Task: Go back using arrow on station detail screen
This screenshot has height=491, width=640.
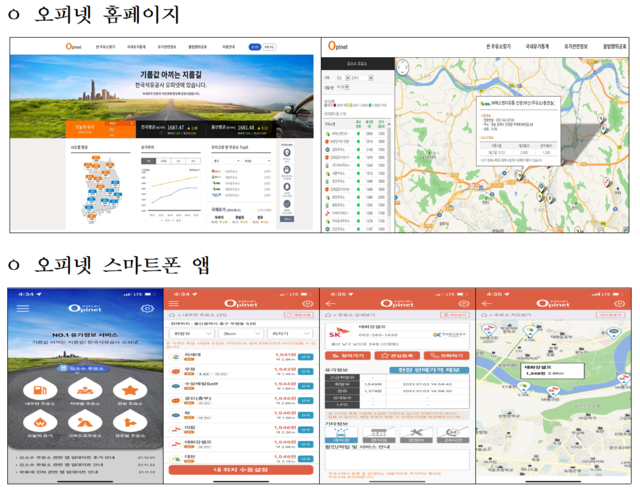Action: pos(330,304)
